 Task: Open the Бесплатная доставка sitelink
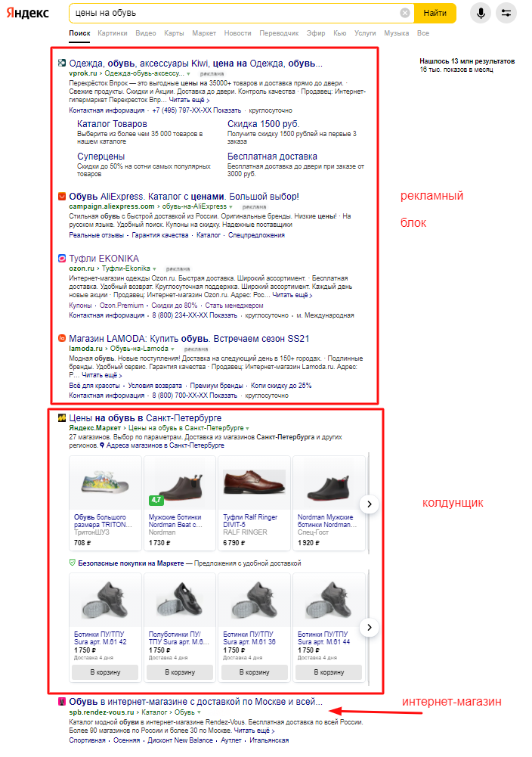click(x=273, y=157)
